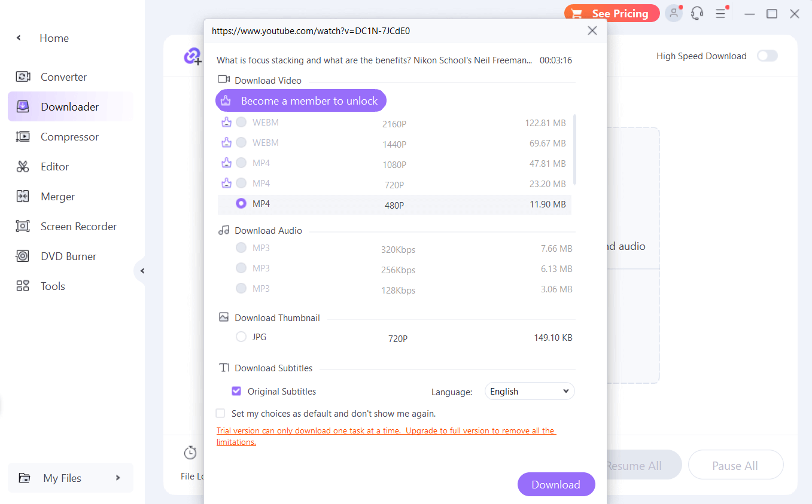Collapse the sidebar with the arrow handle
The width and height of the screenshot is (812, 504).
142,271
